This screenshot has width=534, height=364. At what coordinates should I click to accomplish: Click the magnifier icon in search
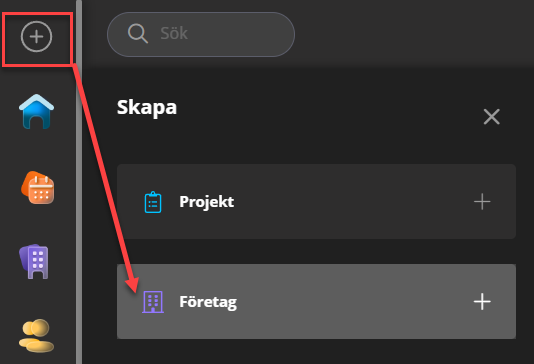point(138,33)
